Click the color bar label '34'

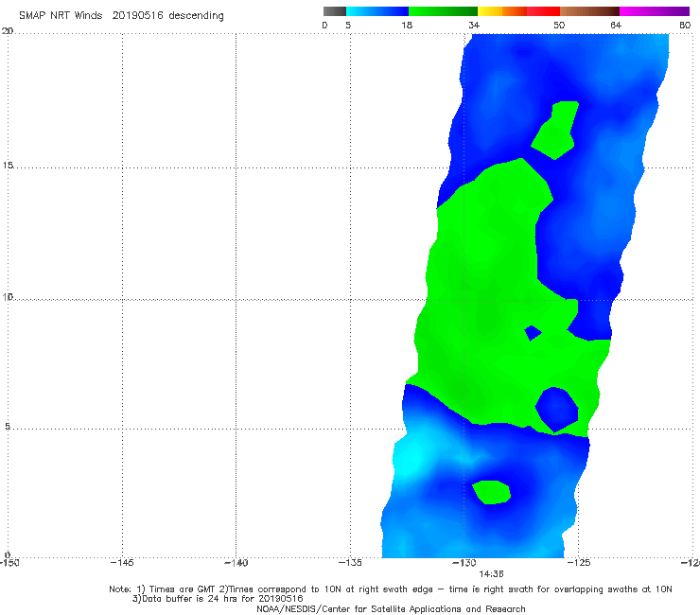pyautogui.click(x=474, y=25)
